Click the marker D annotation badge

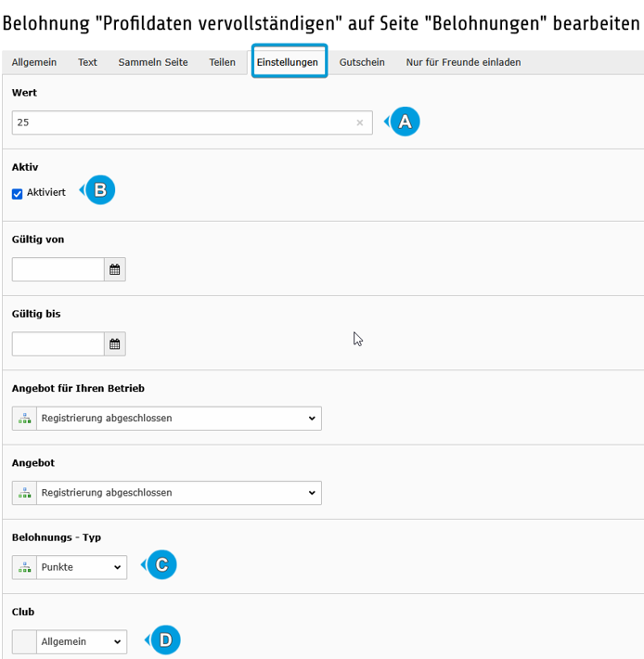165,640
